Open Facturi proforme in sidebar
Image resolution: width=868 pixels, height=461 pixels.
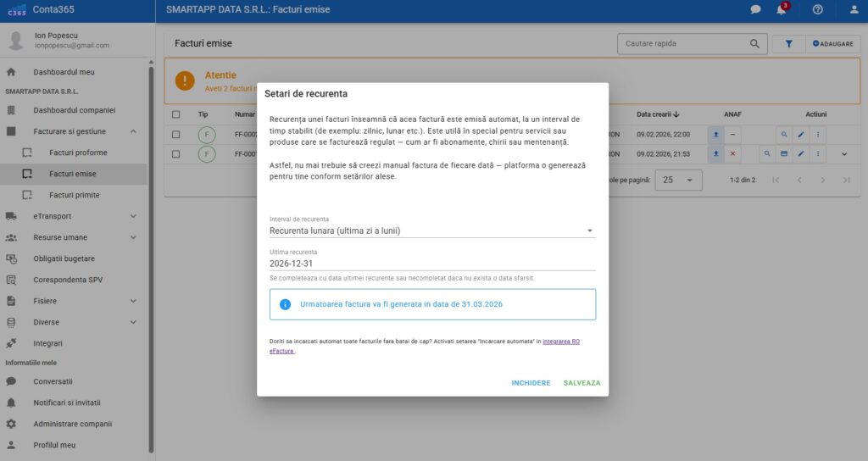[x=78, y=153]
